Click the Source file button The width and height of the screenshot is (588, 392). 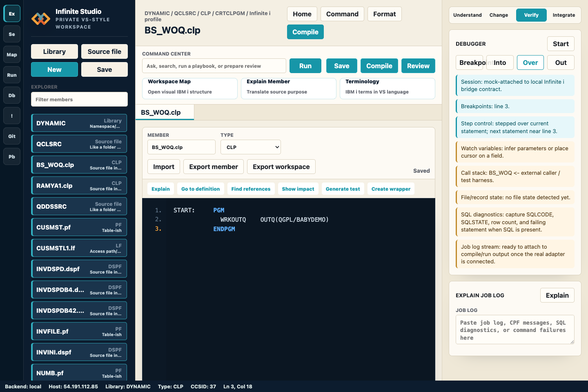click(x=105, y=51)
